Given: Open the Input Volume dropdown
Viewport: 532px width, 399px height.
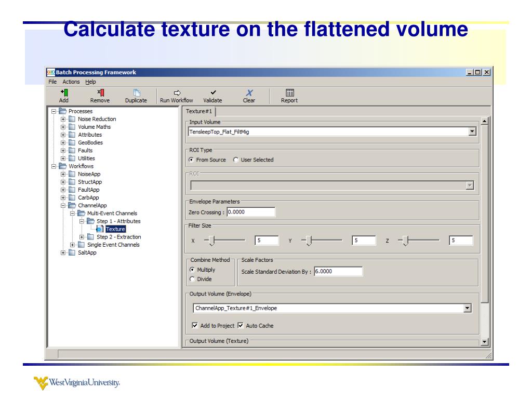Looking at the screenshot, I should (x=472, y=131).
